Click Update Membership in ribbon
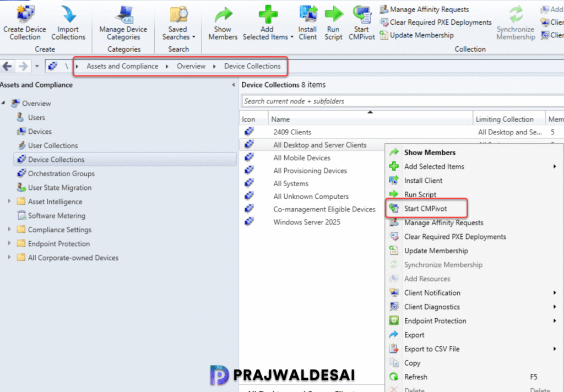This screenshot has height=392, width=564. point(417,35)
